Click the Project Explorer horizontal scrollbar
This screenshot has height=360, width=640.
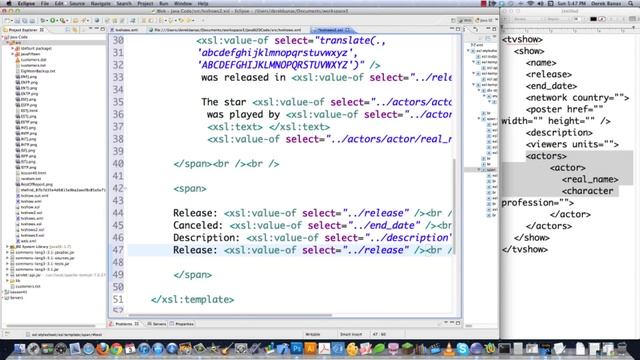click(51, 325)
